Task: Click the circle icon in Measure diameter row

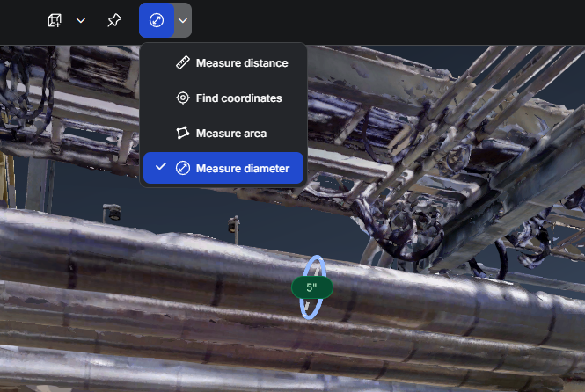Action: tap(183, 168)
